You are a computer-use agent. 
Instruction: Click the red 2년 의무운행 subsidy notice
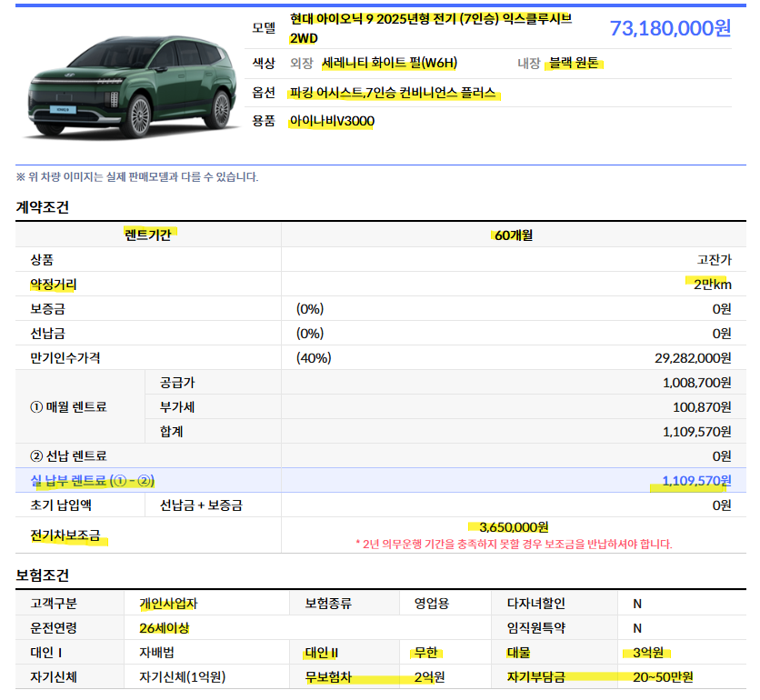[x=514, y=545]
